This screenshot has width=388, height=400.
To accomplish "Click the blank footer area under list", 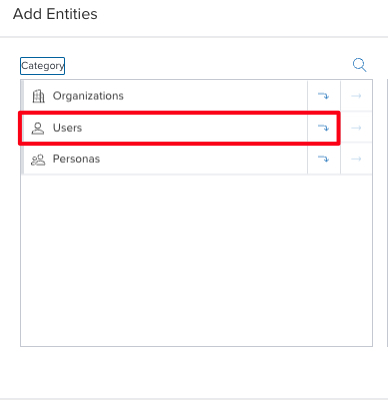I will [194, 372].
